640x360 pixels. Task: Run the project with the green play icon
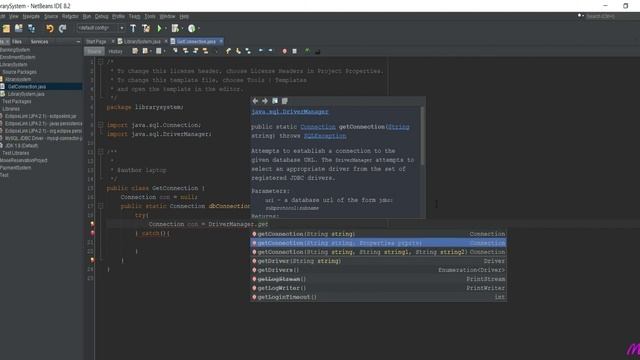(159, 28)
